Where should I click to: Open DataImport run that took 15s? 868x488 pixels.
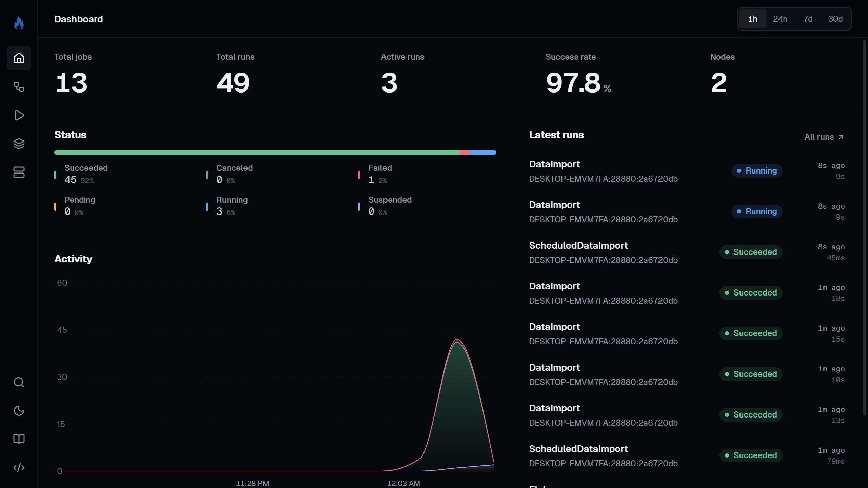[x=687, y=334]
